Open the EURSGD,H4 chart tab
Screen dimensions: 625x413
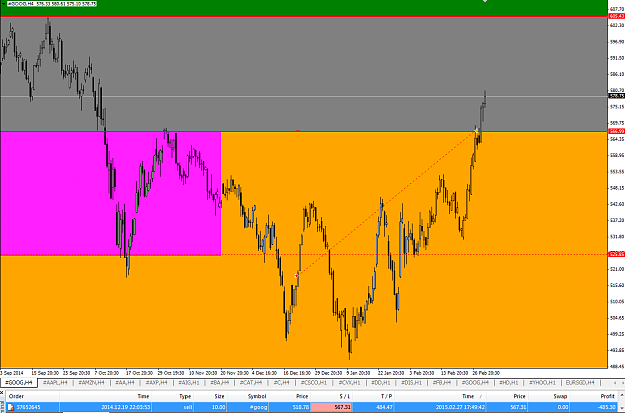(580, 383)
